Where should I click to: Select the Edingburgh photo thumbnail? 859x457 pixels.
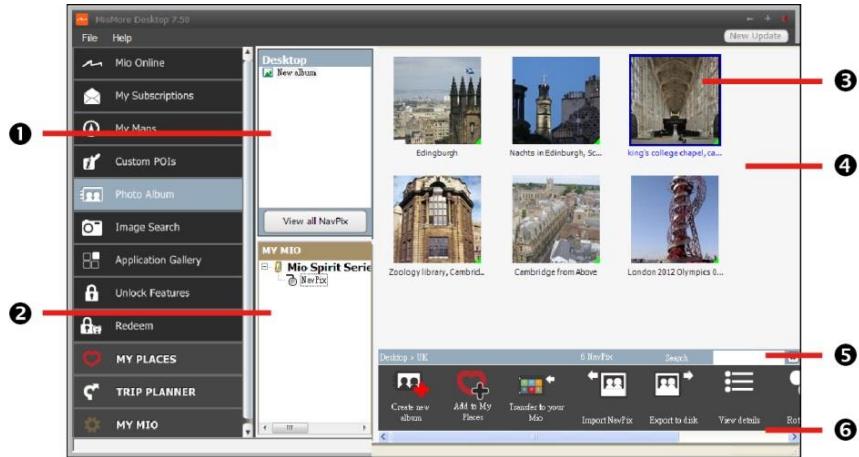(x=437, y=100)
